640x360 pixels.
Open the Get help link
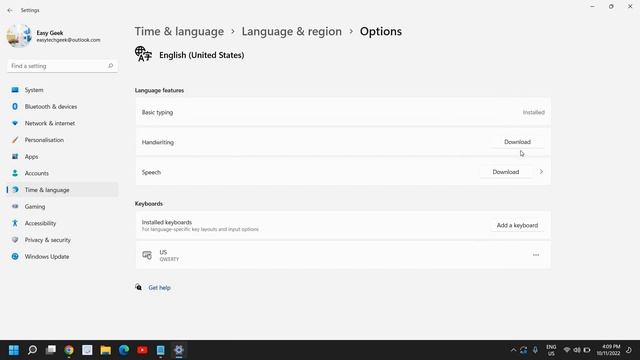[x=159, y=288]
